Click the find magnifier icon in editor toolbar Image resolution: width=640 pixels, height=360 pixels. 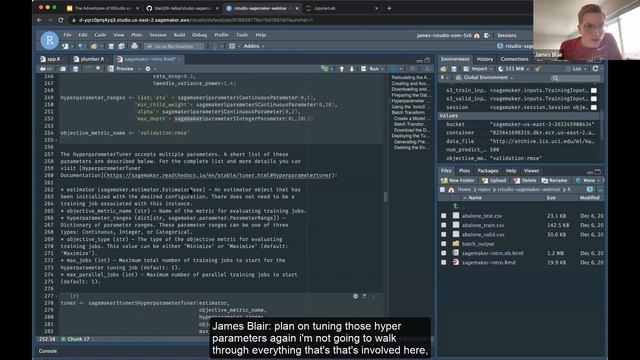click(x=98, y=69)
